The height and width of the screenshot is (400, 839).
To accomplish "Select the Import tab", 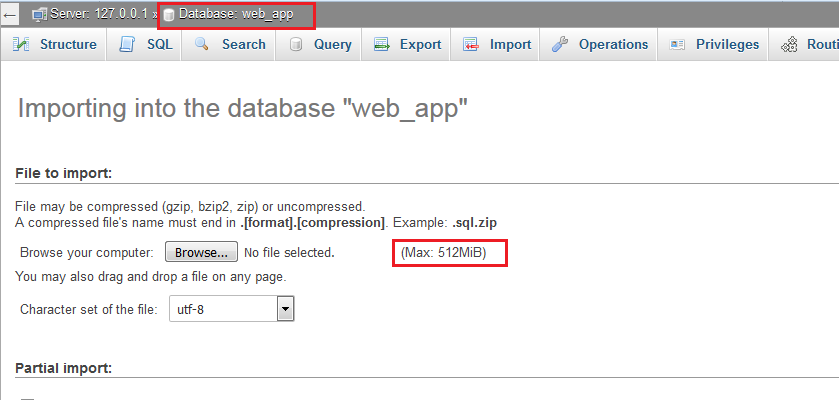I will pos(495,44).
